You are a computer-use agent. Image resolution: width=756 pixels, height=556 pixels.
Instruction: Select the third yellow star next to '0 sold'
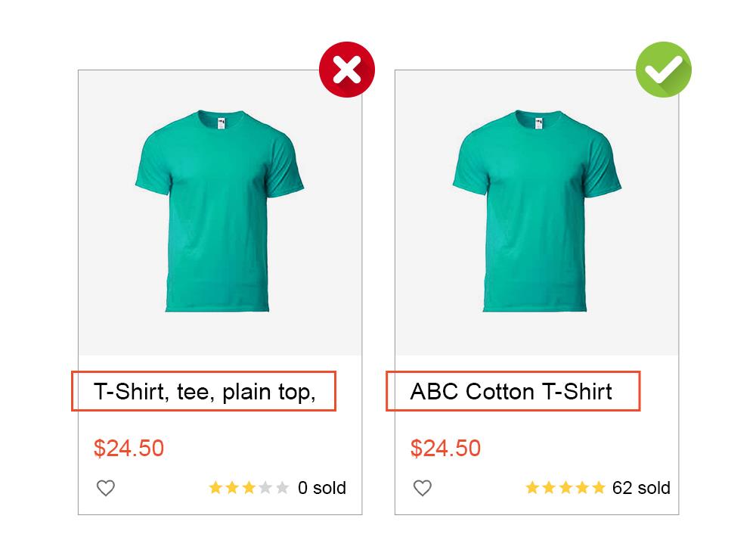[x=249, y=488]
